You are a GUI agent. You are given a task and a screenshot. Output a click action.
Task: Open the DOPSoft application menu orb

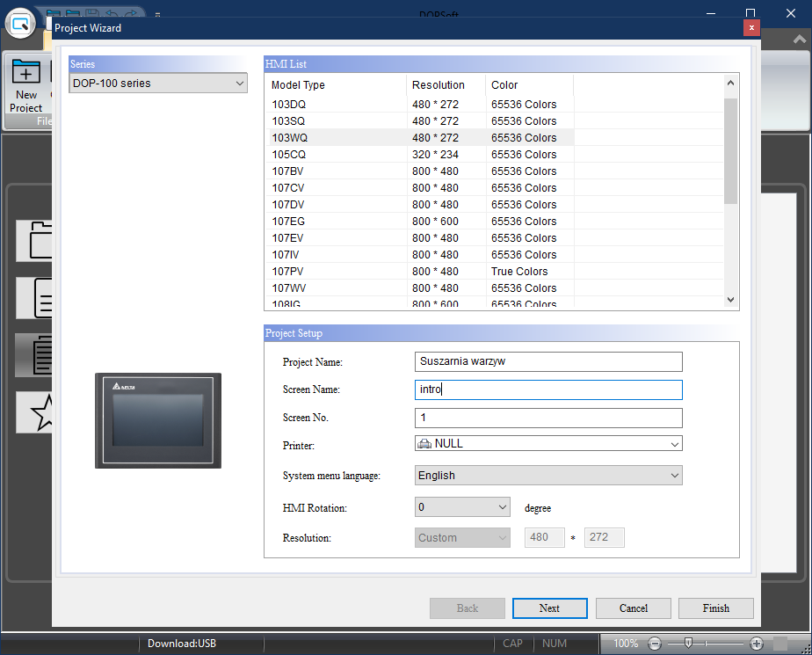tap(19, 22)
